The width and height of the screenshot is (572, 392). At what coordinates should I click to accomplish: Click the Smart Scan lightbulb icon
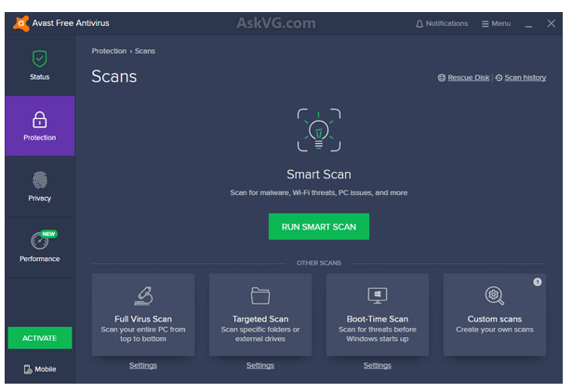click(318, 131)
